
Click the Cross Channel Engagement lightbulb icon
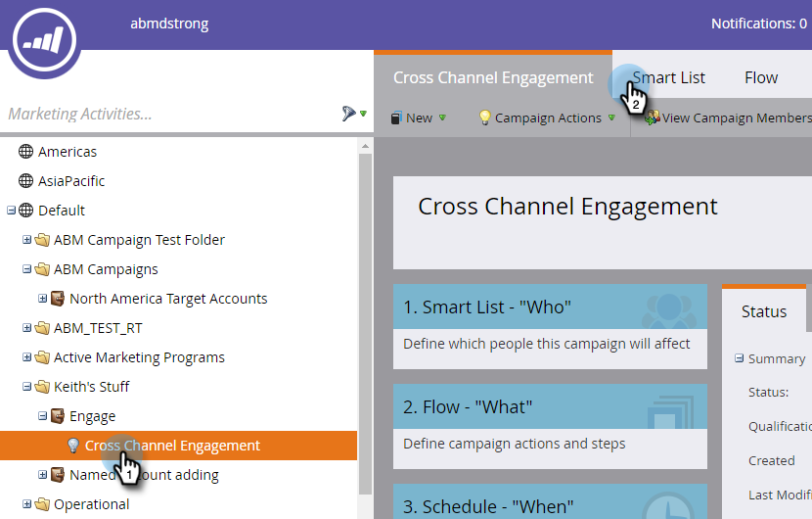(x=72, y=446)
